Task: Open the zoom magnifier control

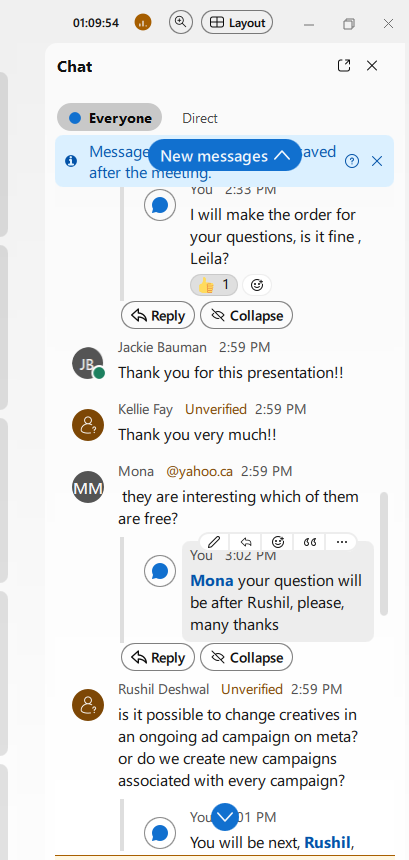Action: click(x=181, y=22)
